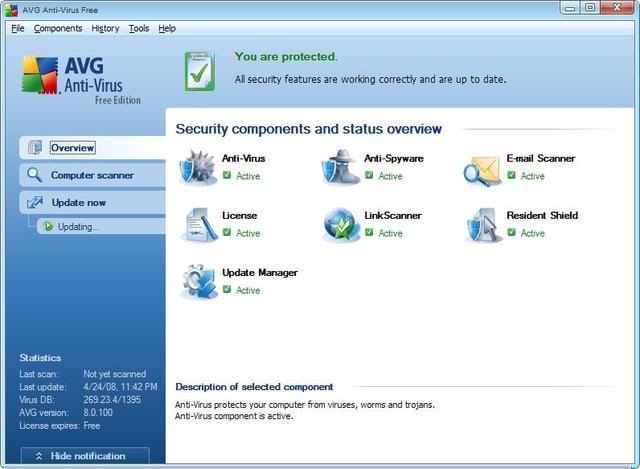Viewport: 640px width, 469px height.
Task: Click AVG version value '8.0.100'
Action: coord(98,413)
